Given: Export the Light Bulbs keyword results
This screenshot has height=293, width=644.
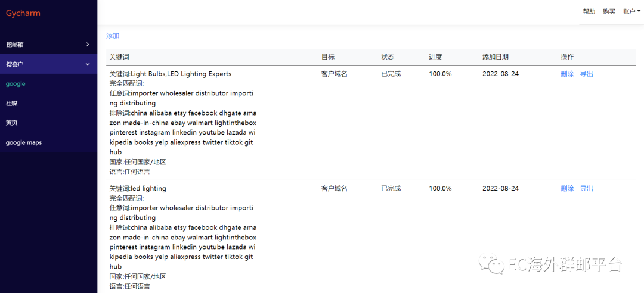Looking at the screenshot, I should (587, 74).
